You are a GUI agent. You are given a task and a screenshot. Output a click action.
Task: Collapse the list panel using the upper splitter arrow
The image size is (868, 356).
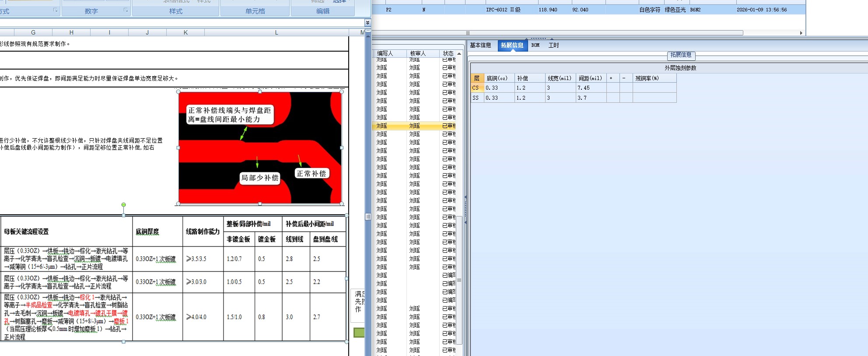click(x=465, y=197)
